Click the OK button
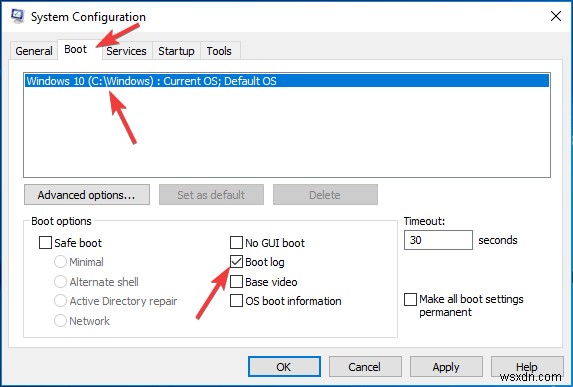 284,367
